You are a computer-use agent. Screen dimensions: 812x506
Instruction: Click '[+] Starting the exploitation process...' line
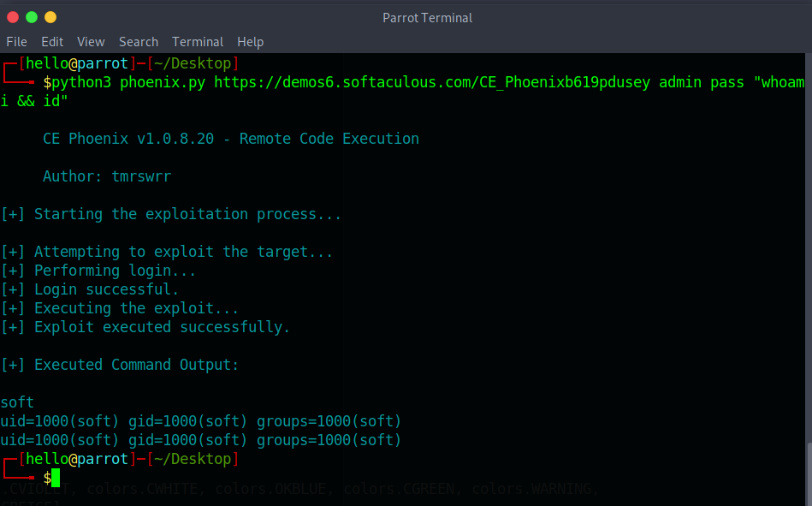tap(171, 214)
